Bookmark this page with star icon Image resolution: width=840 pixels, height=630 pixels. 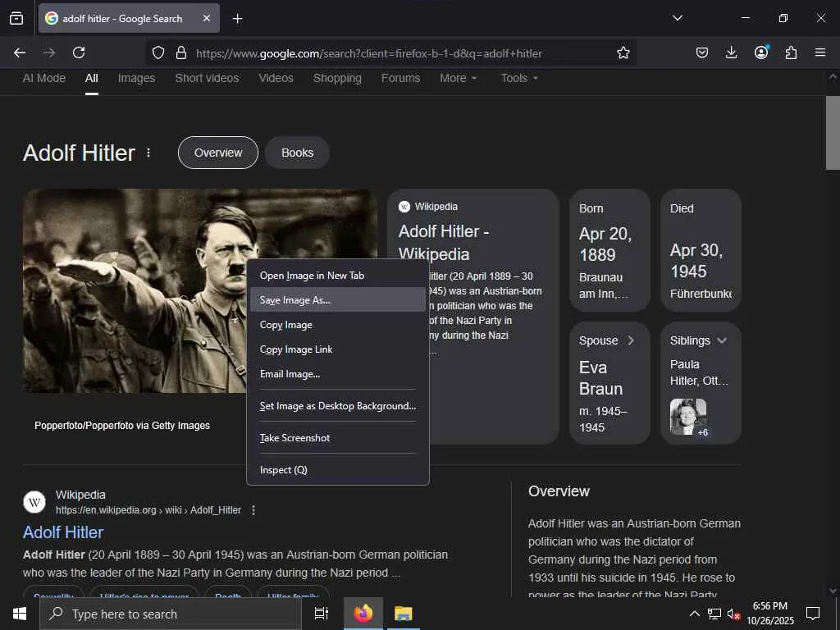[x=623, y=52]
